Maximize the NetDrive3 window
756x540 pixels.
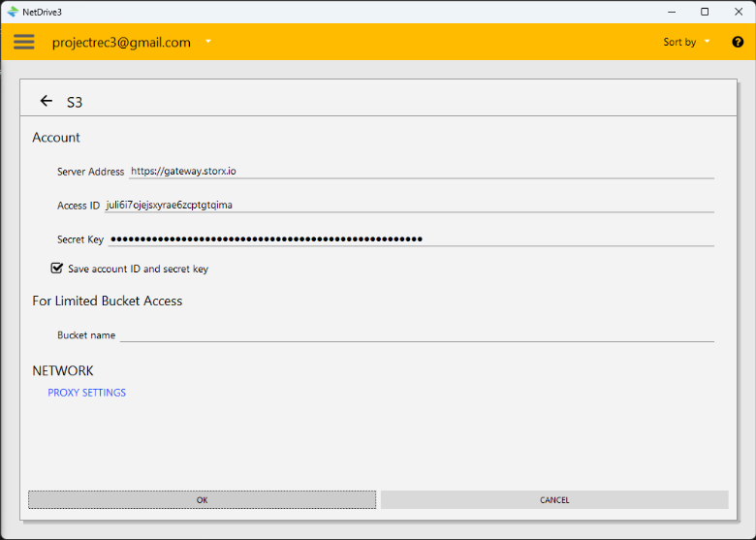pyautogui.click(x=705, y=12)
